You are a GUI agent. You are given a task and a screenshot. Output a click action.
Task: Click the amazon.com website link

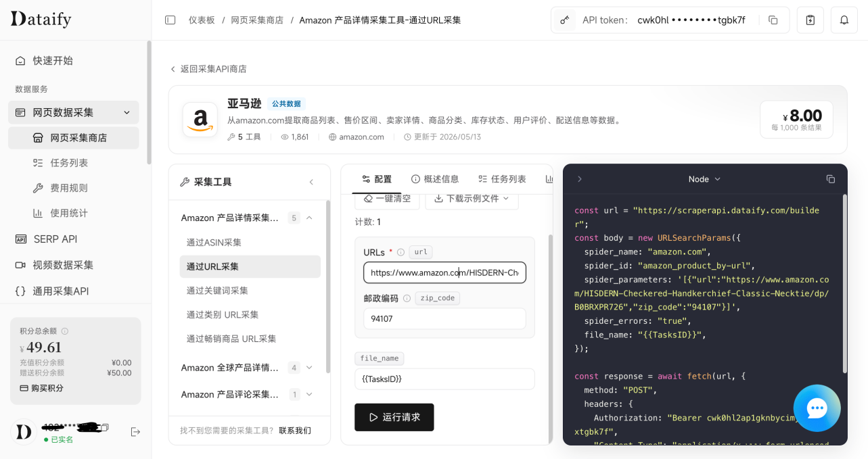click(357, 137)
